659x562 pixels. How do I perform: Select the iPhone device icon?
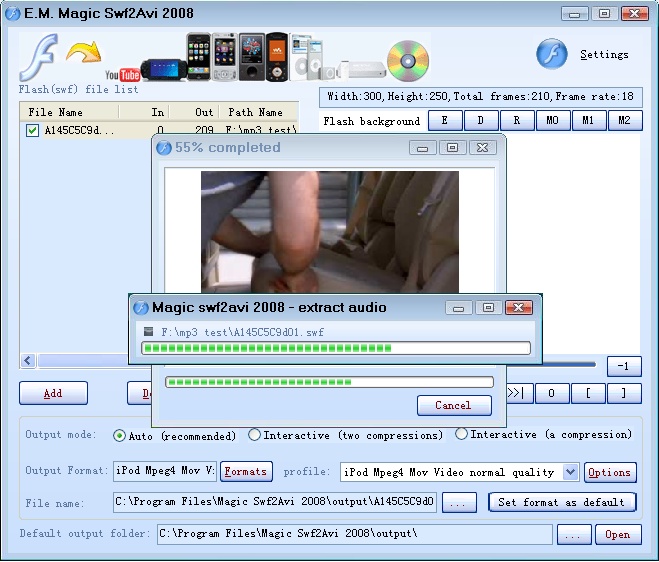[199, 57]
